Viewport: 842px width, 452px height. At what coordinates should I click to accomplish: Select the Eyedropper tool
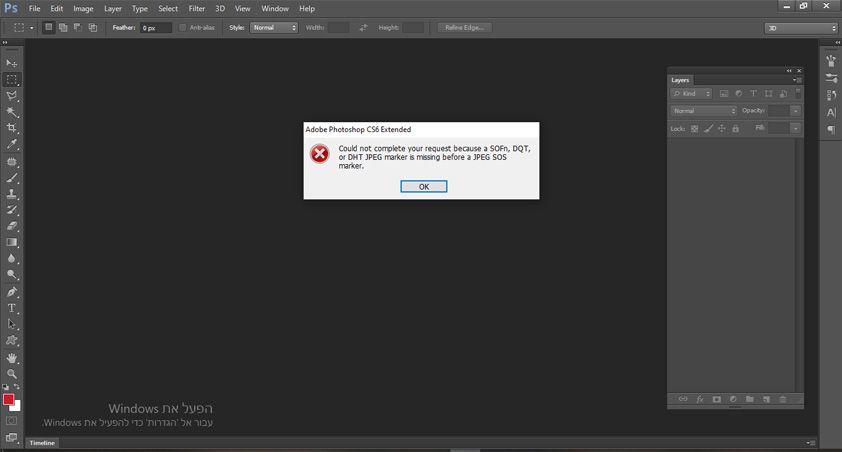[x=11, y=144]
